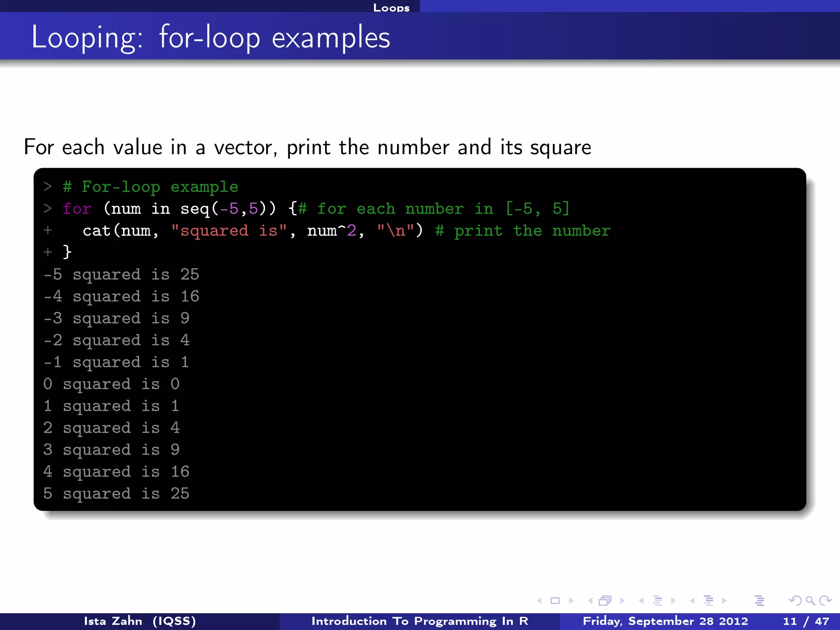This screenshot has height=630, width=840.
Task: Click output line '-1 squared is 1'
Action: (x=116, y=363)
